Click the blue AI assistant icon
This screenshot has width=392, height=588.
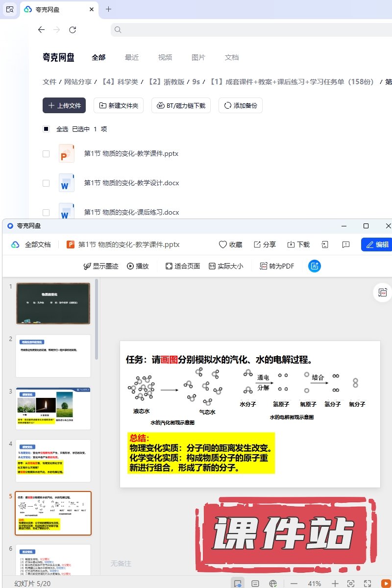[x=314, y=266]
